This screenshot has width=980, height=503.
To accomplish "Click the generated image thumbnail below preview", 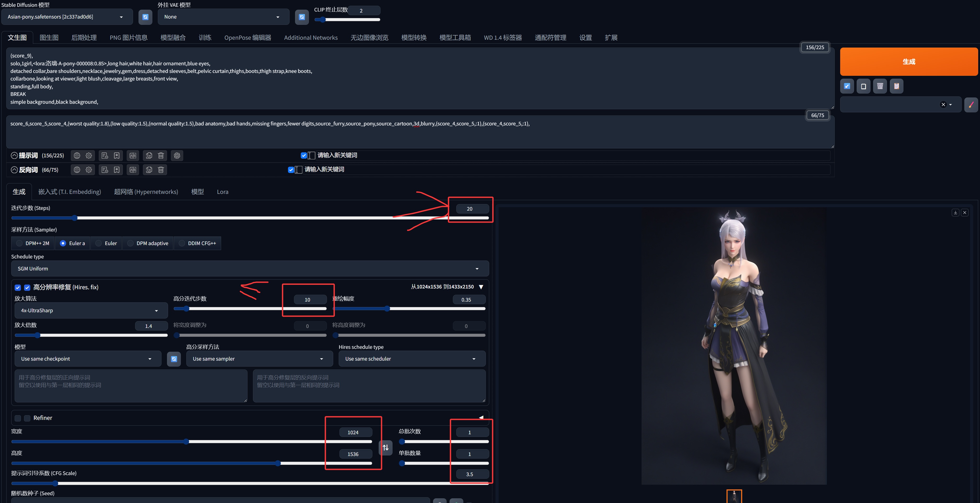I will (734, 496).
